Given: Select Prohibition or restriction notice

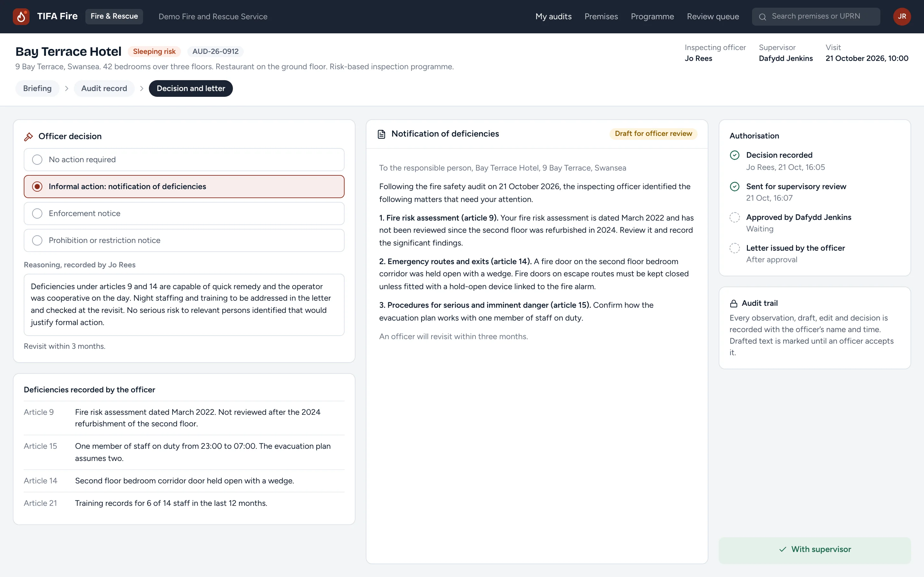Looking at the screenshot, I should tap(184, 240).
